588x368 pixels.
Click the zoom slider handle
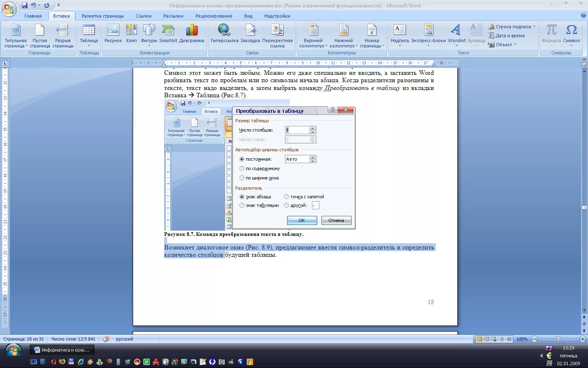tap(558, 339)
